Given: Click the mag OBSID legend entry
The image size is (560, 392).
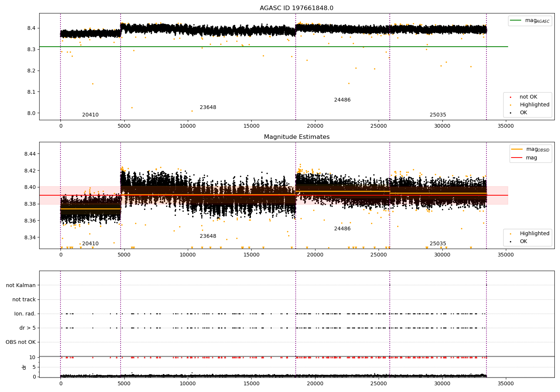Looking at the screenshot, I should 530,149.
